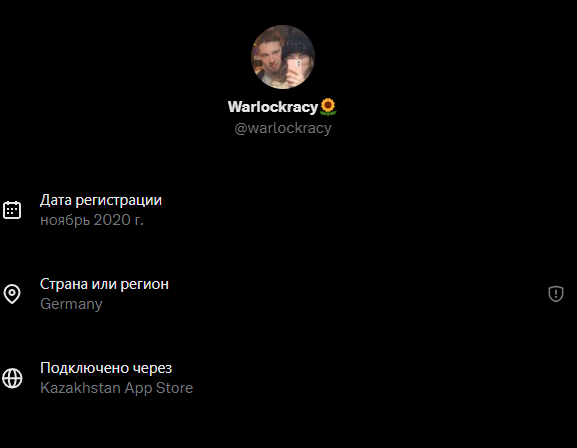This screenshot has width=577, height=448.
Task: Open the circular profile avatar photo
Action: [x=283, y=57]
